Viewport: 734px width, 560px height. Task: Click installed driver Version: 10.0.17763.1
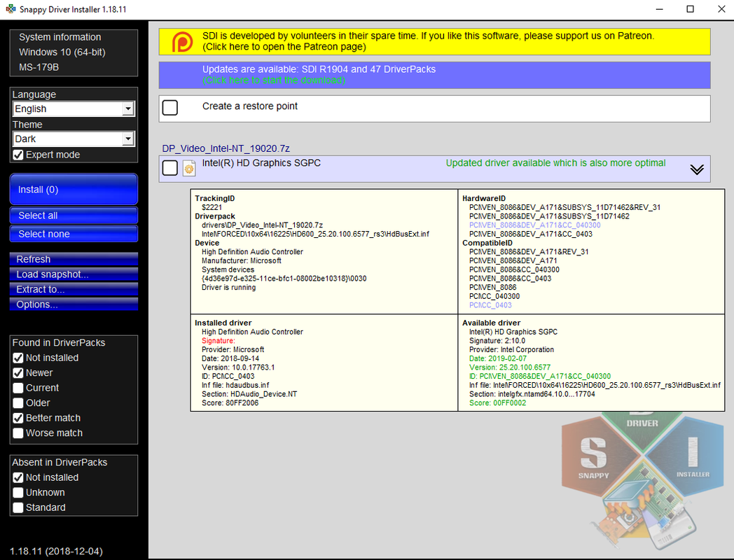pyautogui.click(x=238, y=367)
